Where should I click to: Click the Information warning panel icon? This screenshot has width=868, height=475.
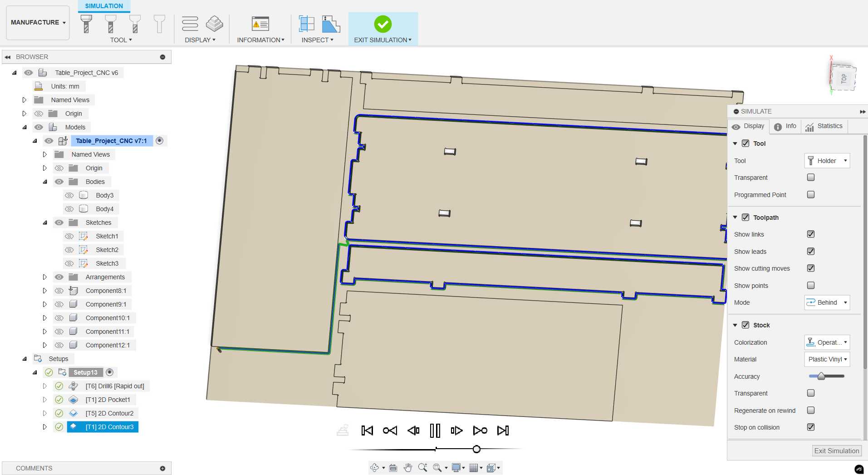pyautogui.click(x=260, y=24)
